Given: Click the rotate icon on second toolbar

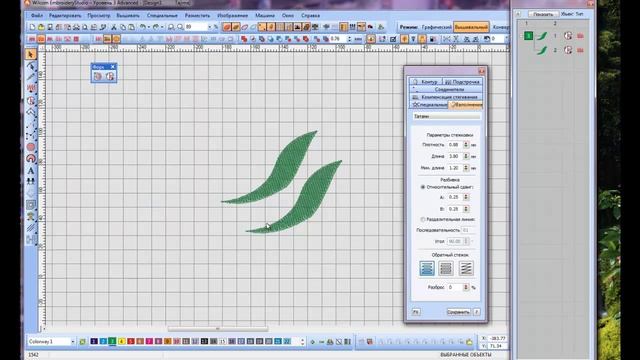Looking at the screenshot, I should (487, 39).
